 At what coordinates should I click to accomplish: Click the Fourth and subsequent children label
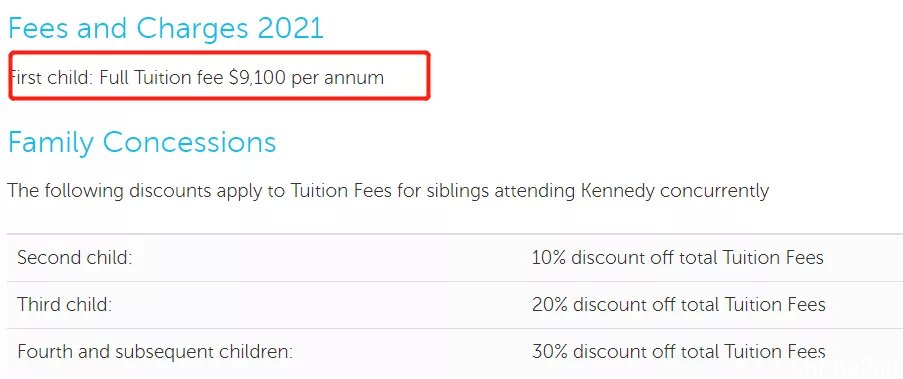155,351
